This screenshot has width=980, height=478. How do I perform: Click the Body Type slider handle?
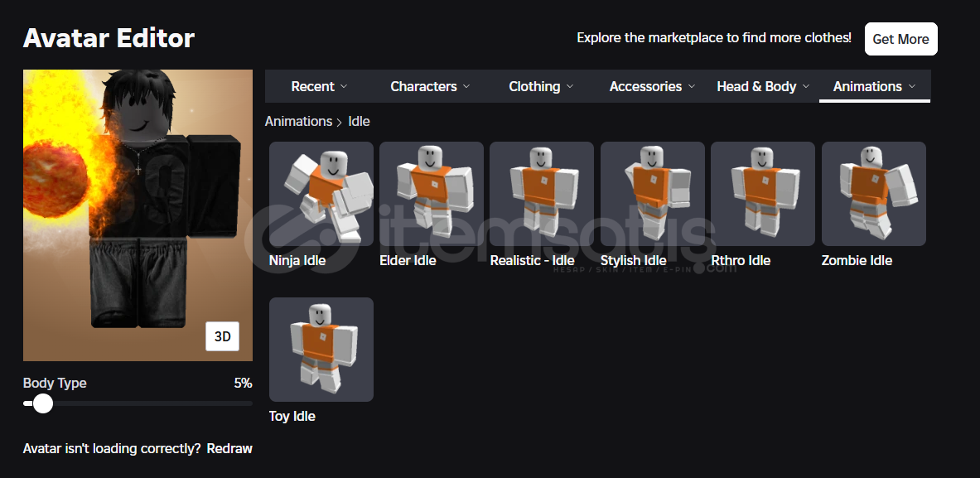coord(42,403)
